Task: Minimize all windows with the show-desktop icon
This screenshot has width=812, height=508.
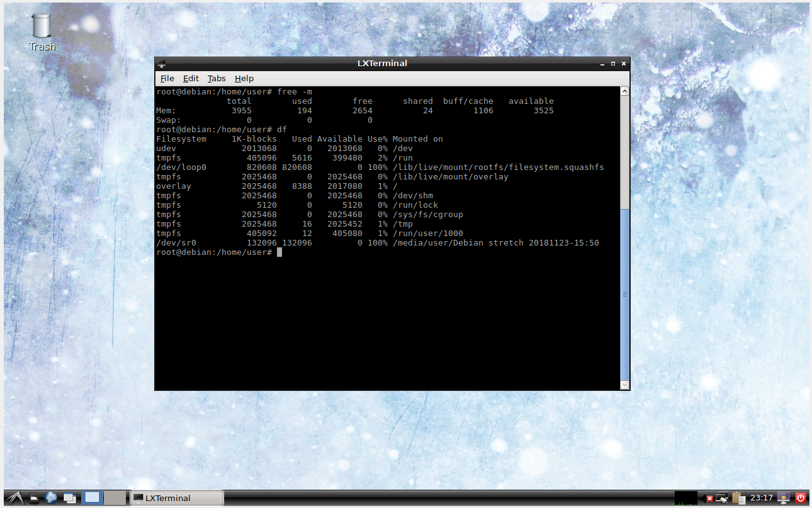Action: [70, 498]
